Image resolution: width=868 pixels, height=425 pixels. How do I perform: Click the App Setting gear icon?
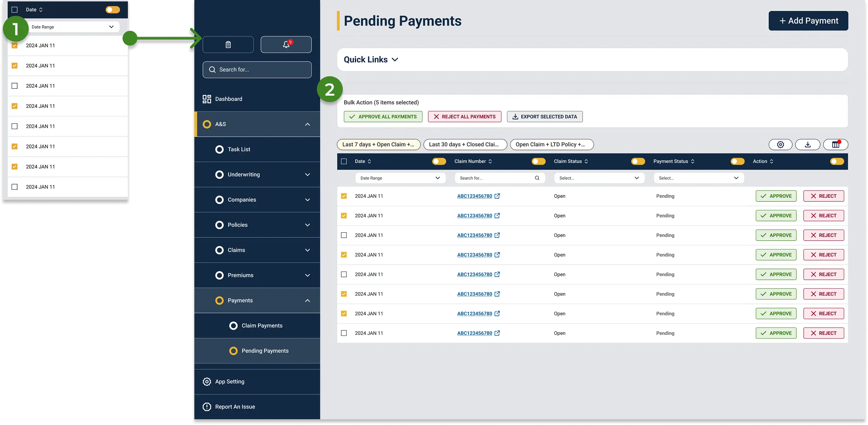click(x=207, y=381)
